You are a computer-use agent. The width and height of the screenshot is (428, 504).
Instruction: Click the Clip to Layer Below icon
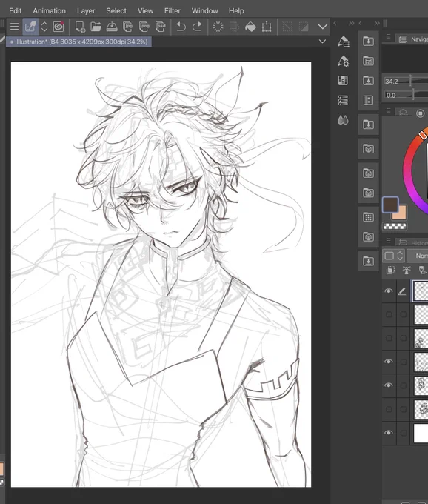click(390, 270)
